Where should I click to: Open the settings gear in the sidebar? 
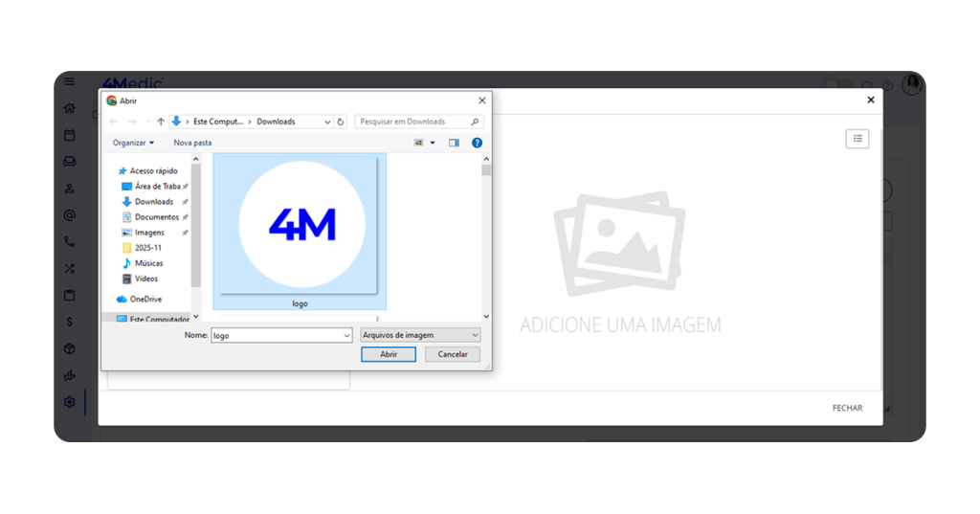69,402
